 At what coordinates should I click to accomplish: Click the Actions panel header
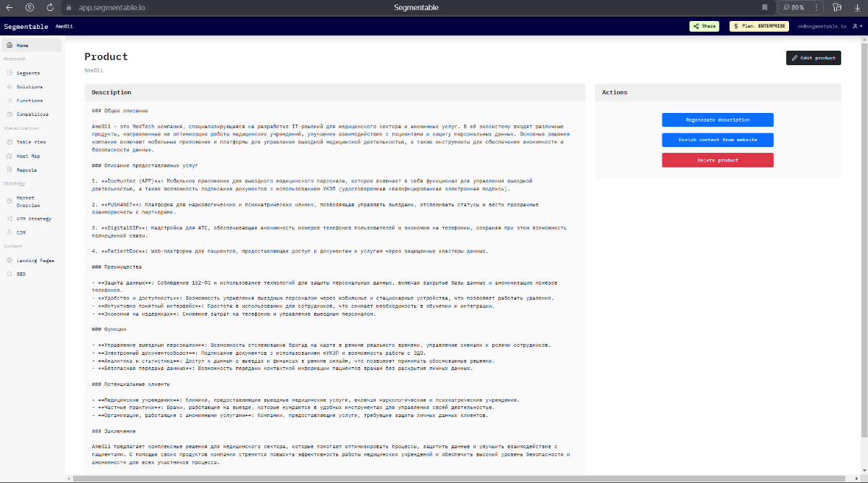(x=718, y=93)
